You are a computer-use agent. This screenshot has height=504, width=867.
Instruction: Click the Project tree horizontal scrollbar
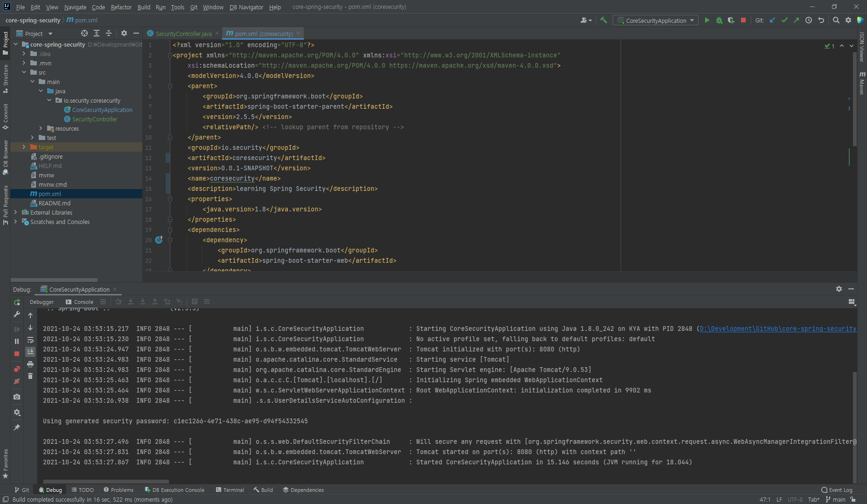coord(54,280)
